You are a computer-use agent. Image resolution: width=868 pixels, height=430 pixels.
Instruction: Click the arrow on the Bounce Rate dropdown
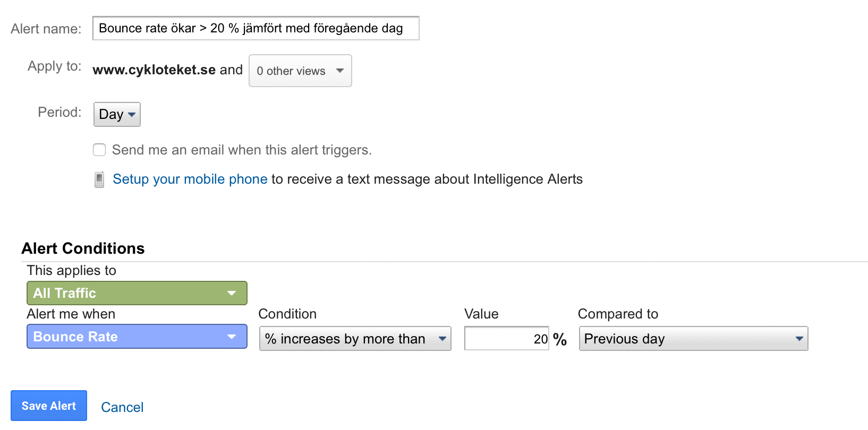point(232,337)
